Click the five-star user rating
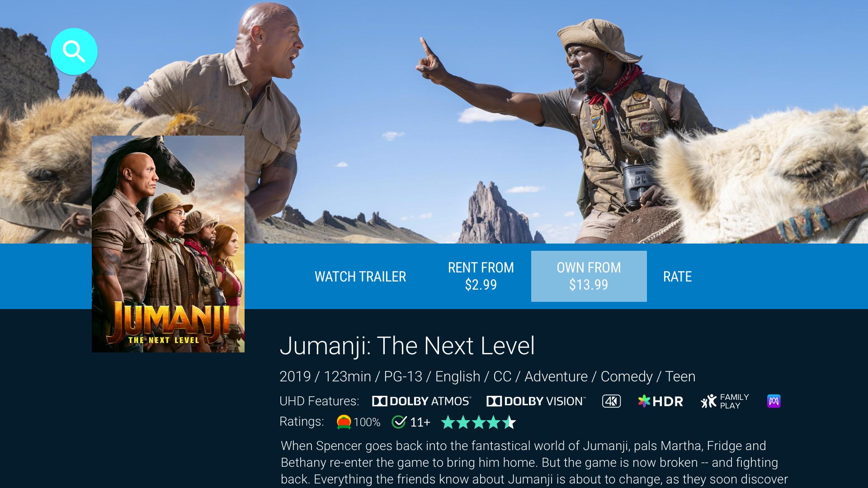 [478, 422]
